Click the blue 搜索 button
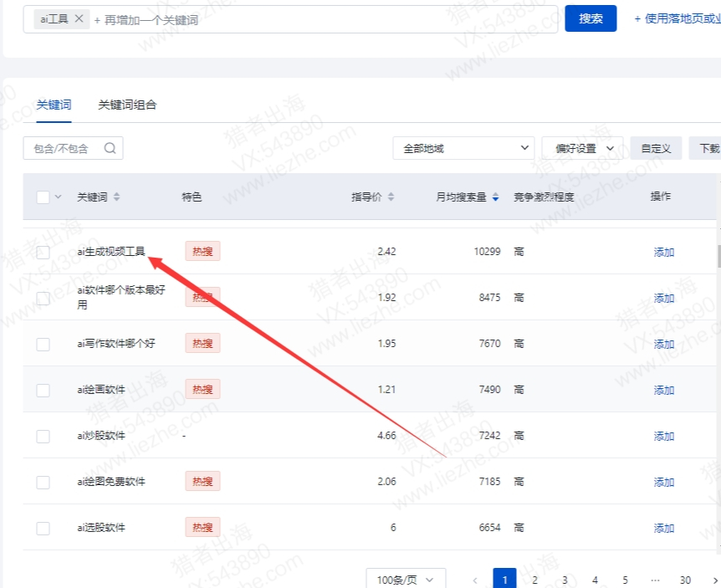 591,18
